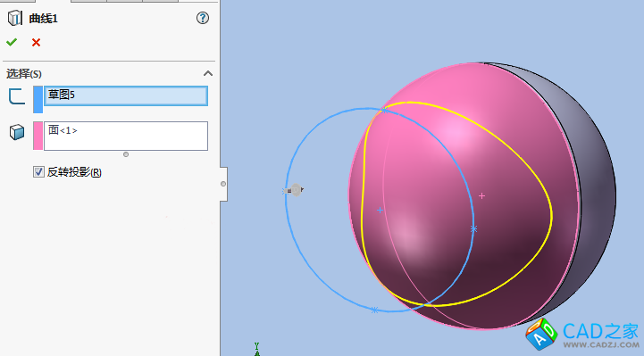This screenshot has width=644, height=356.
Task: Confirm the curve with green checkmark
Action: point(12,42)
